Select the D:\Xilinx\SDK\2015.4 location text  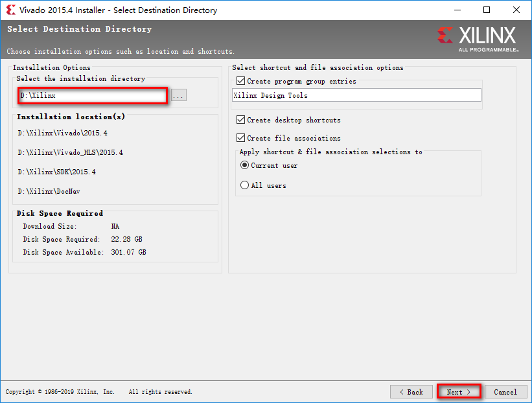[56, 172]
